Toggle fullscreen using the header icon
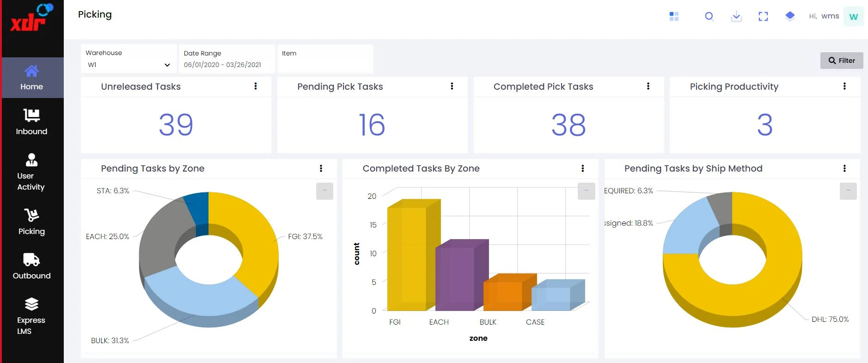The width and height of the screenshot is (868, 363). (763, 17)
